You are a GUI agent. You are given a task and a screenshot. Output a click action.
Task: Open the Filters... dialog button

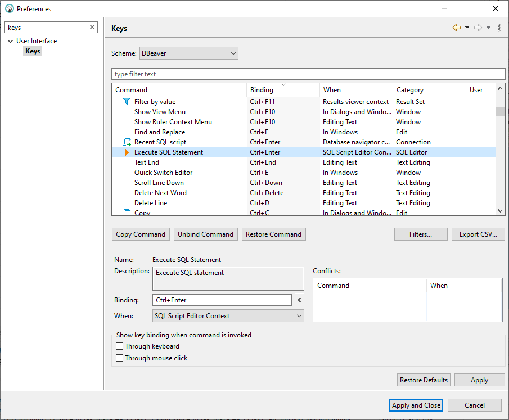[x=421, y=234]
